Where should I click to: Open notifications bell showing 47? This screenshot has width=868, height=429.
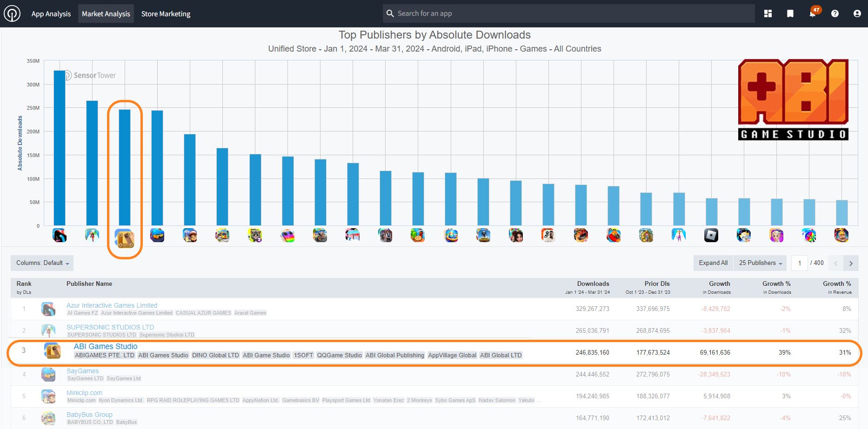coord(813,13)
